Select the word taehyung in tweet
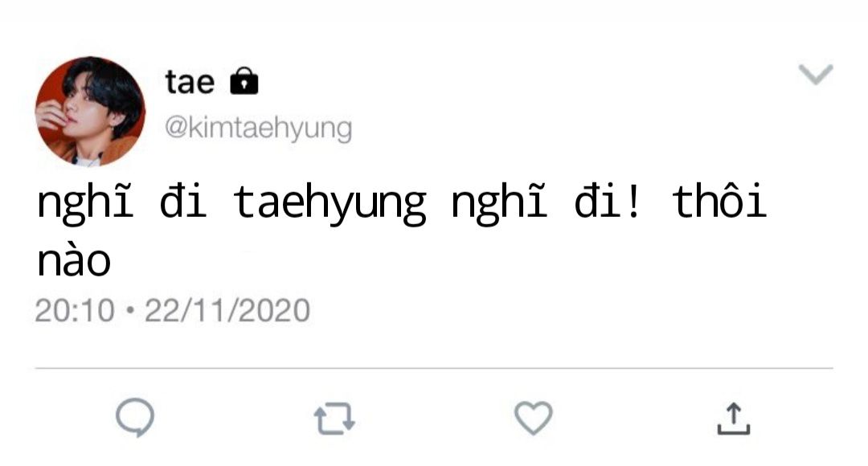The image size is (868, 466). pos(330,203)
